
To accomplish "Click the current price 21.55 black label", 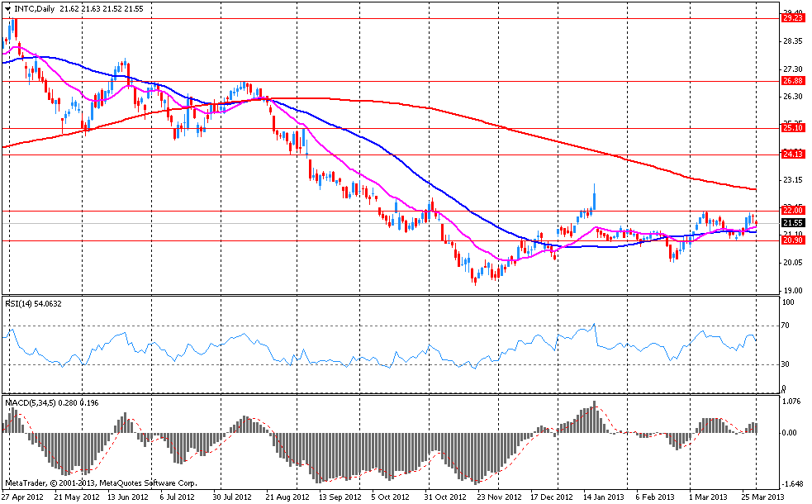I will pyautogui.click(x=793, y=223).
